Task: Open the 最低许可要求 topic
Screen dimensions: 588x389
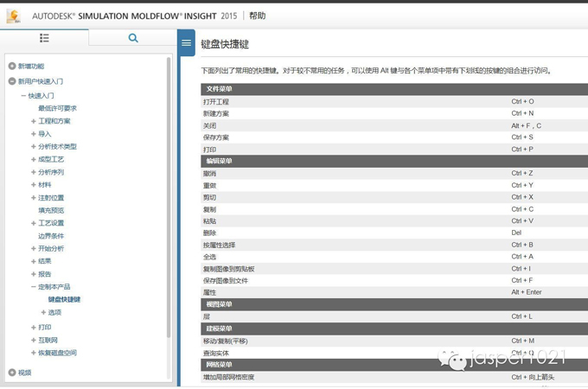Action: [x=57, y=109]
